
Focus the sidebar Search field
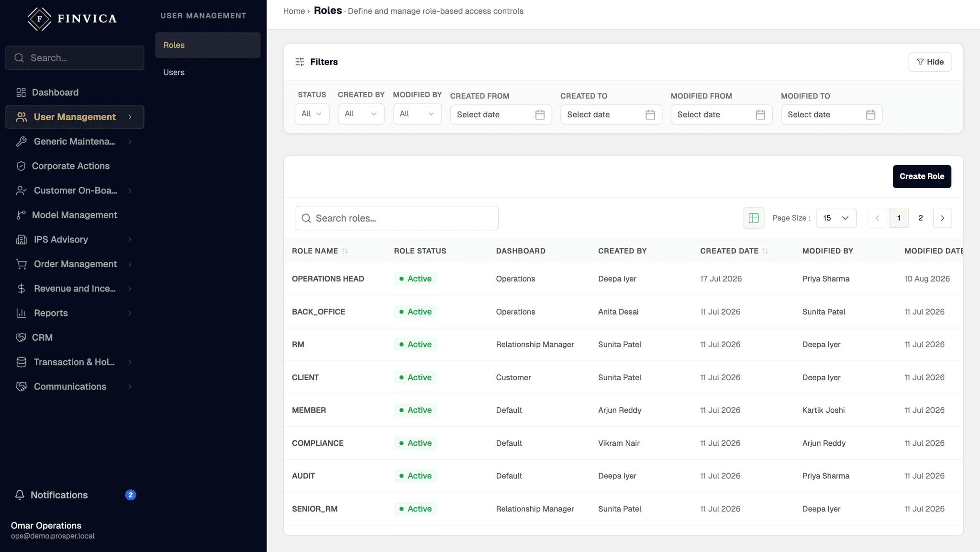75,58
